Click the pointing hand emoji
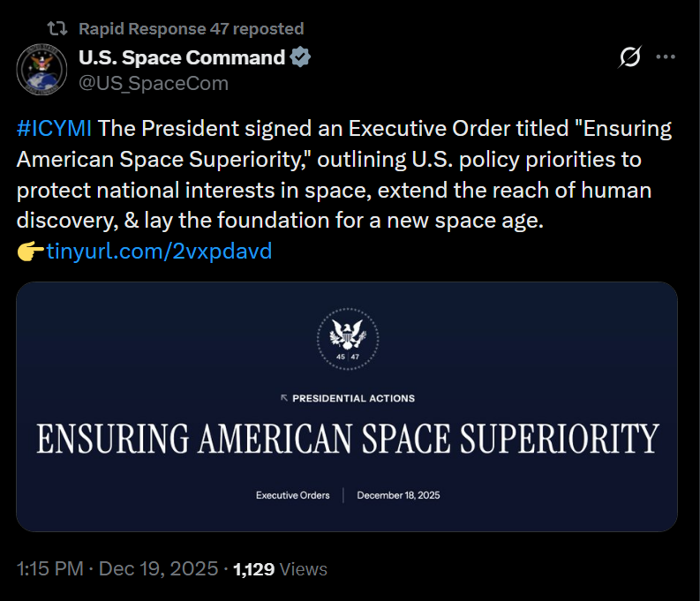This screenshot has width=700, height=601. point(31,252)
